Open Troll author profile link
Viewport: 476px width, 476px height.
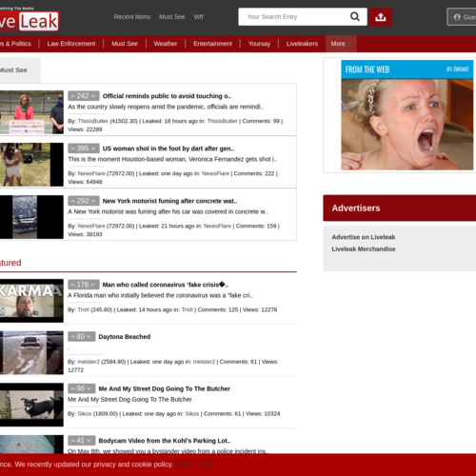(84, 309)
